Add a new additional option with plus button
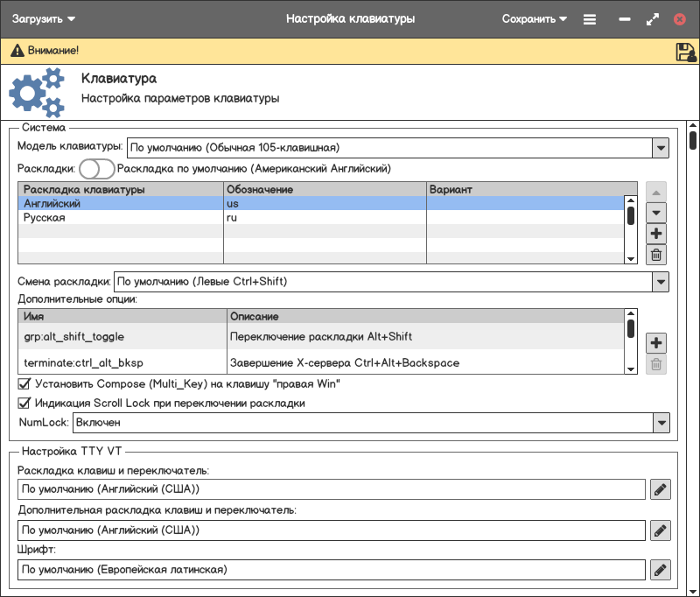 [x=656, y=343]
